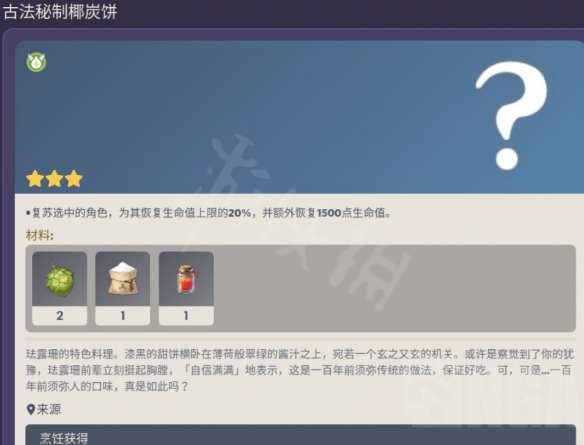Click quantity 1 under the jam jar
Screen dimensions: 584x445
point(186,316)
